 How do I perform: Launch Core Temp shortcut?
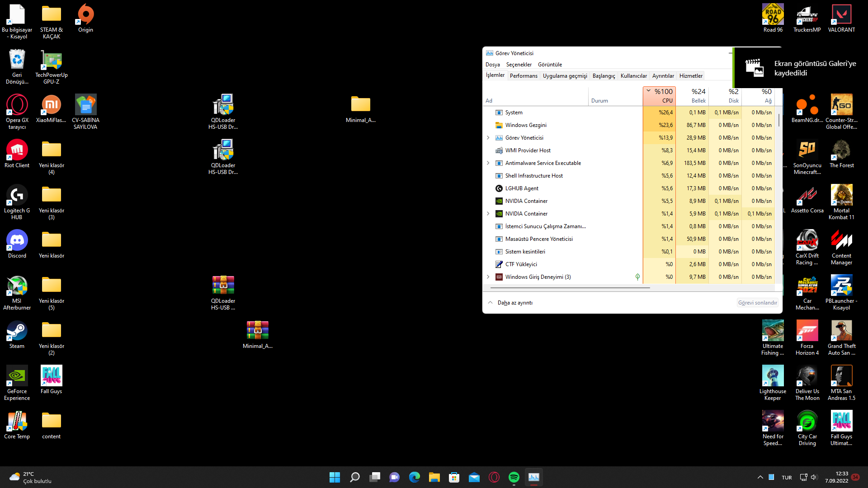coord(17,425)
